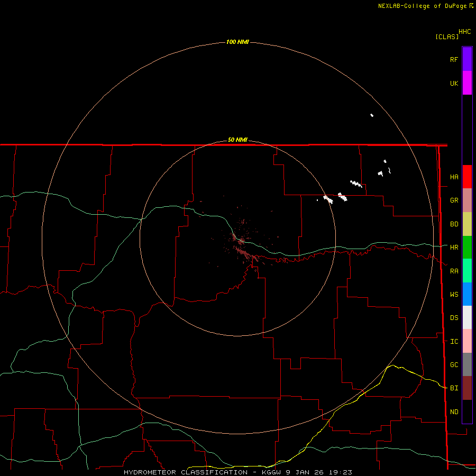476x476 pixels.
Task: Click the UK legend label
Action: click(454, 83)
